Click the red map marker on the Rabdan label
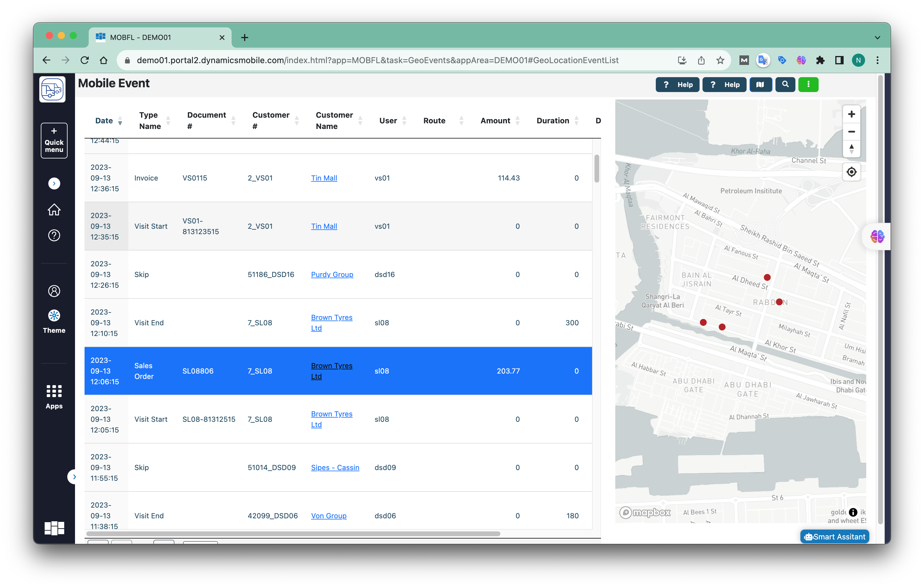The image size is (924, 588). click(x=779, y=302)
